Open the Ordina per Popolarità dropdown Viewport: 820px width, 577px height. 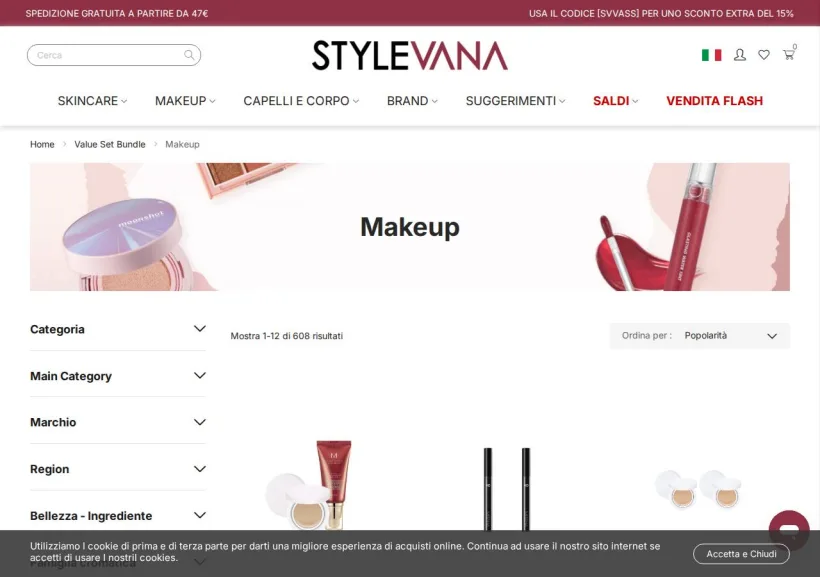(700, 336)
